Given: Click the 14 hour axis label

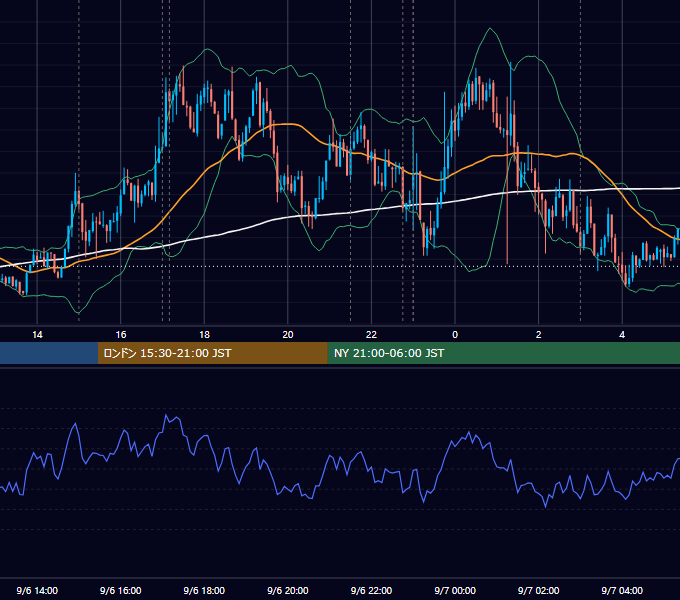Looking at the screenshot, I should [37, 335].
